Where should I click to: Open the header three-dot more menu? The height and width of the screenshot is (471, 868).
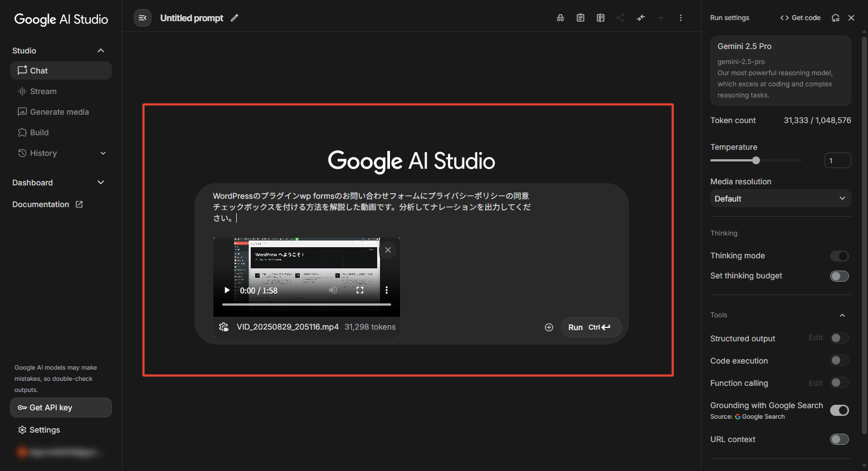tap(681, 18)
